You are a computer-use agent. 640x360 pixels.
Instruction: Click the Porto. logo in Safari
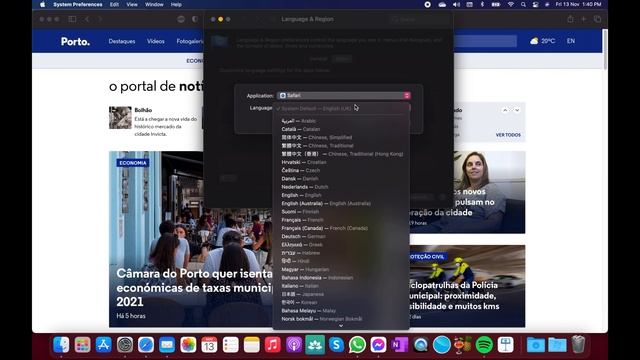75,41
